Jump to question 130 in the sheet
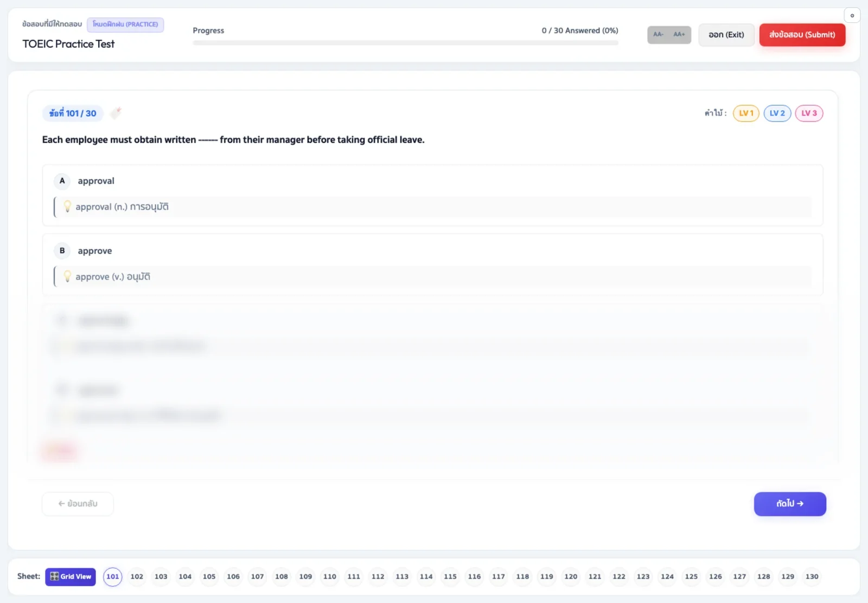This screenshot has width=868, height=603. (812, 576)
